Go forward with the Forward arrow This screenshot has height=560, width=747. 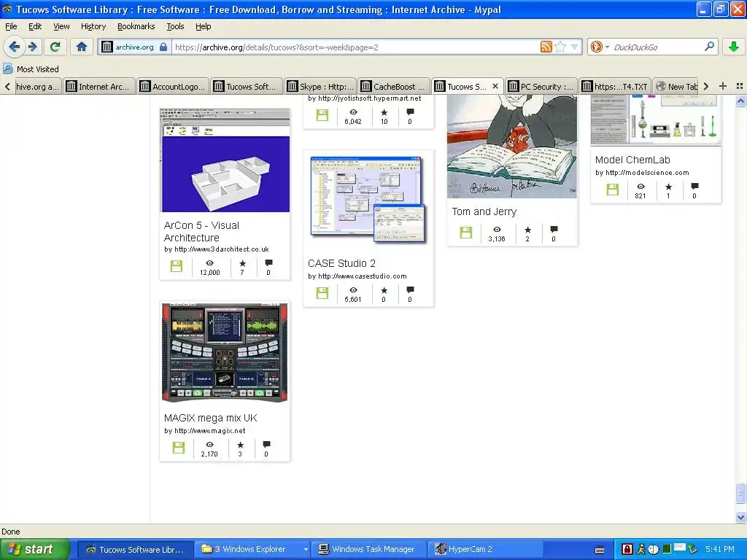(x=32, y=47)
